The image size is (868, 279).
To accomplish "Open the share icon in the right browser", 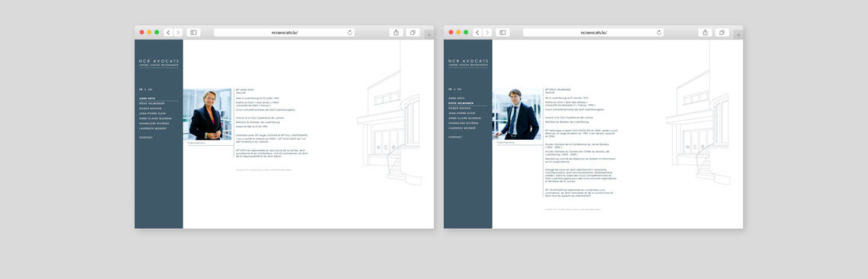I will point(705,33).
